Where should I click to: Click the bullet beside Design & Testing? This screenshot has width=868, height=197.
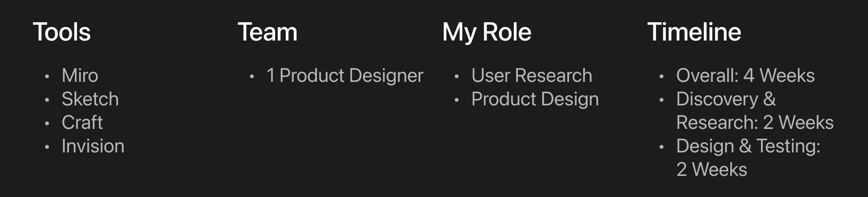pyautogui.click(x=661, y=147)
